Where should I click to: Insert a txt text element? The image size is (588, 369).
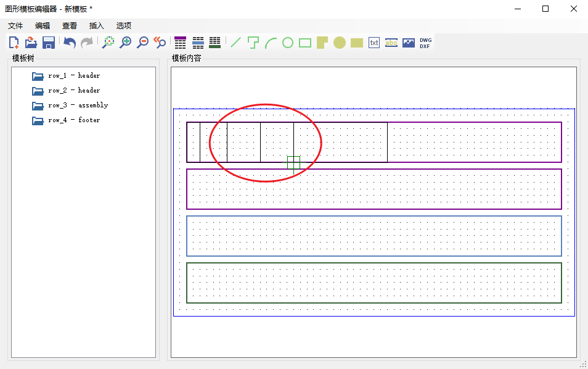coord(374,43)
